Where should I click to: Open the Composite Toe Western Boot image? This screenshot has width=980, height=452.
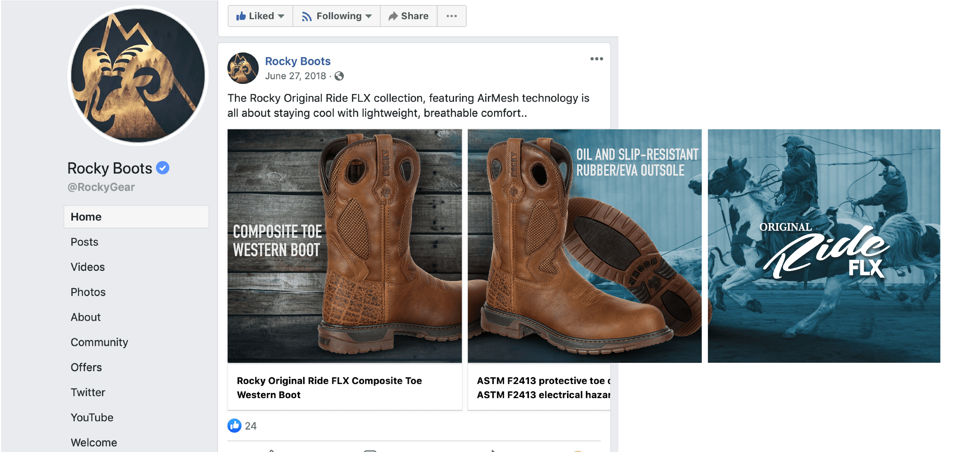[x=344, y=246]
